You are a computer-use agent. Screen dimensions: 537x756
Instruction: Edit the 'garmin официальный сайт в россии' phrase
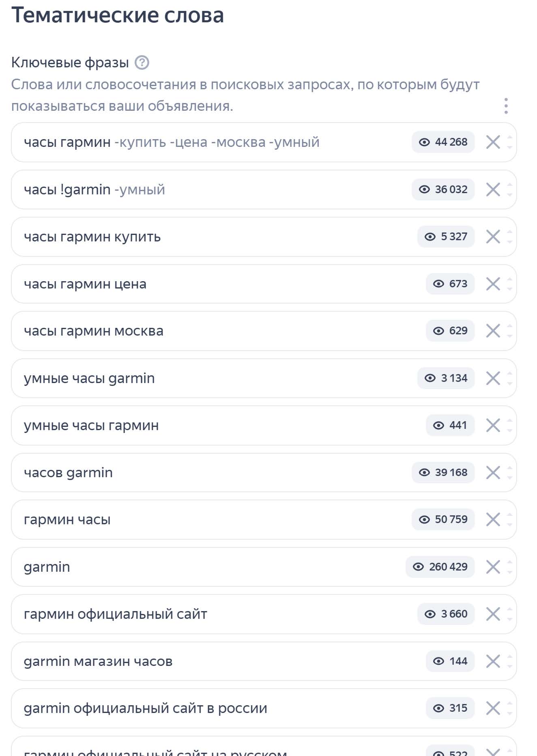click(x=145, y=709)
